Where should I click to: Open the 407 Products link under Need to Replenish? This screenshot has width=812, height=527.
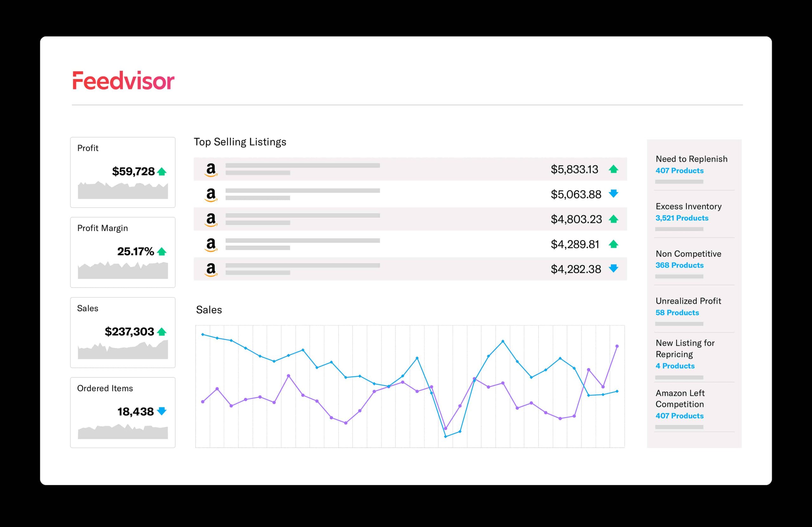point(679,170)
